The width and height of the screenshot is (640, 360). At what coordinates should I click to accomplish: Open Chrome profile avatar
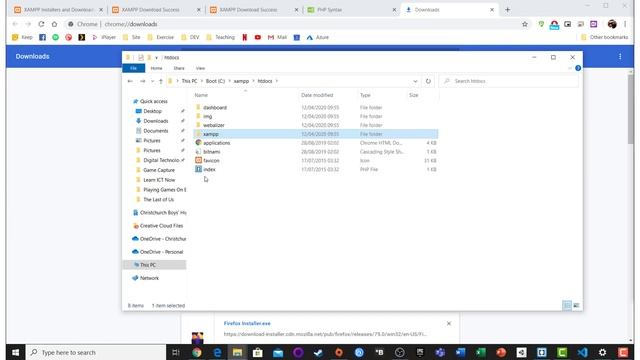(611, 24)
